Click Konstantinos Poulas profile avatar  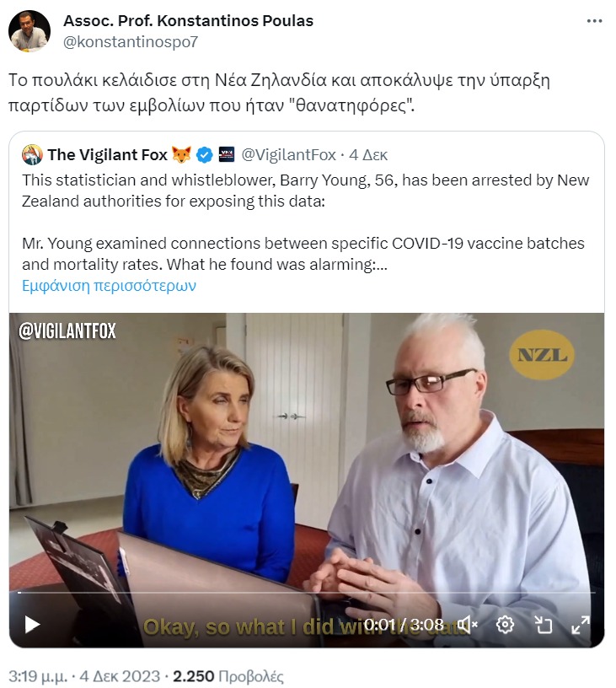click(x=29, y=31)
